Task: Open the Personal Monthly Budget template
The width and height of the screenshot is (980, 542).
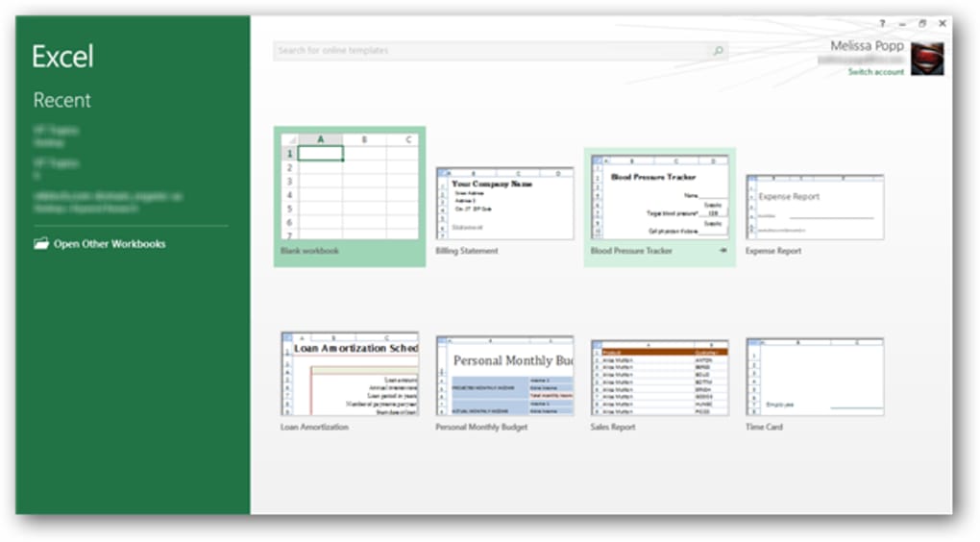Action: coord(504,382)
